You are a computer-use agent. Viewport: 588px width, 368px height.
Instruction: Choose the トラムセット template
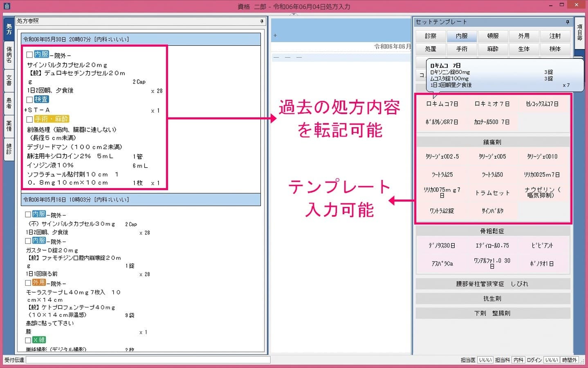[x=492, y=193]
